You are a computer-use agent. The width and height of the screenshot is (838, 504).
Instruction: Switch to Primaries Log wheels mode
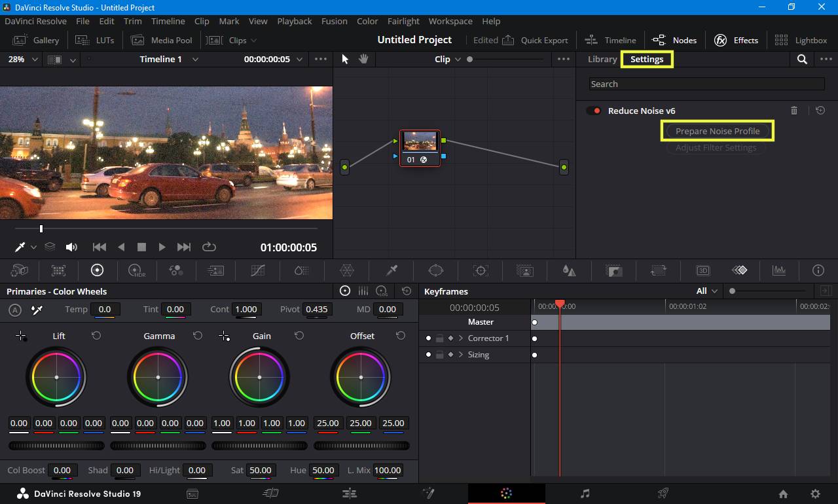(x=382, y=291)
